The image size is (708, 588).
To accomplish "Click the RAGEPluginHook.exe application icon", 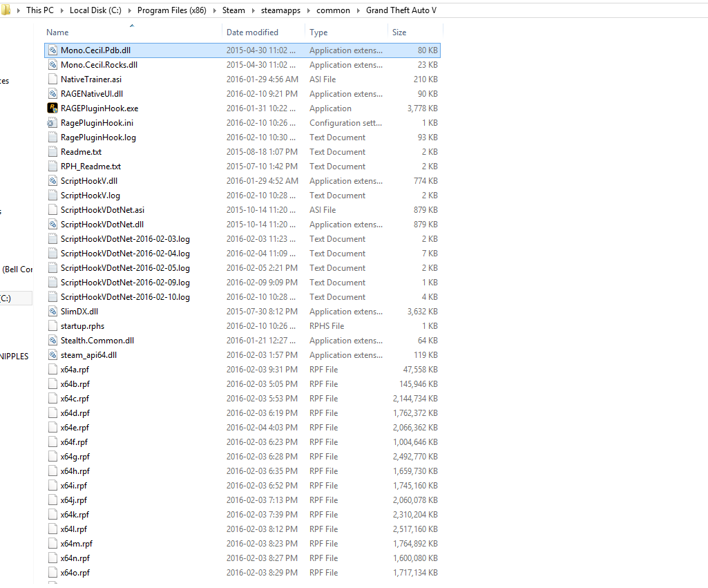I will click(52, 108).
